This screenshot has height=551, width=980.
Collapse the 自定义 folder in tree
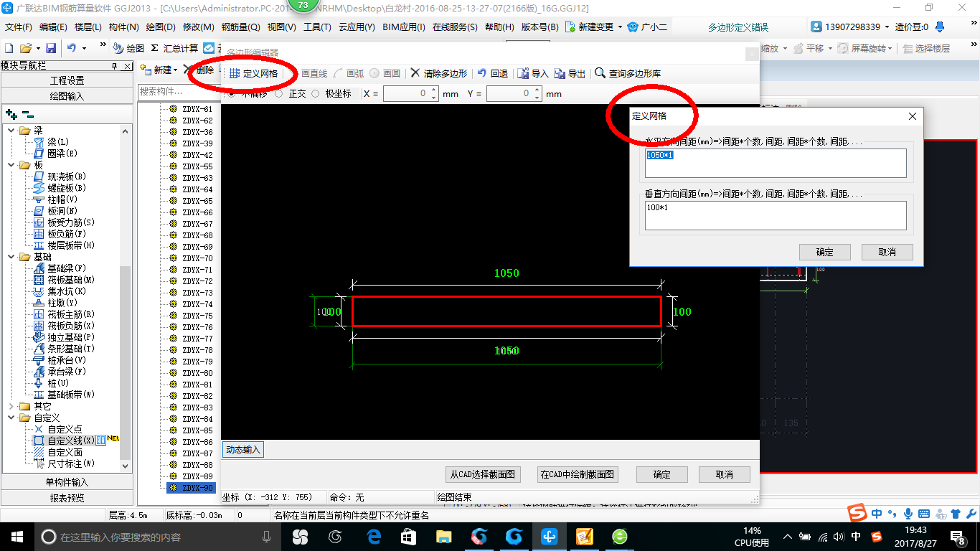[x=11, y=418]
